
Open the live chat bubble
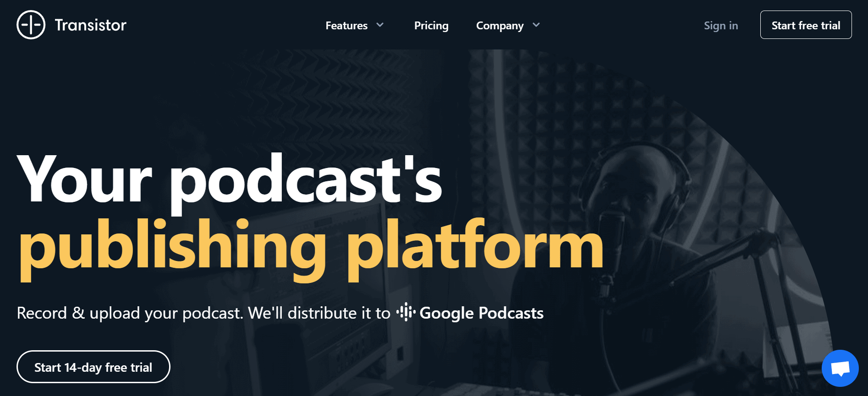tap(840, 368)
